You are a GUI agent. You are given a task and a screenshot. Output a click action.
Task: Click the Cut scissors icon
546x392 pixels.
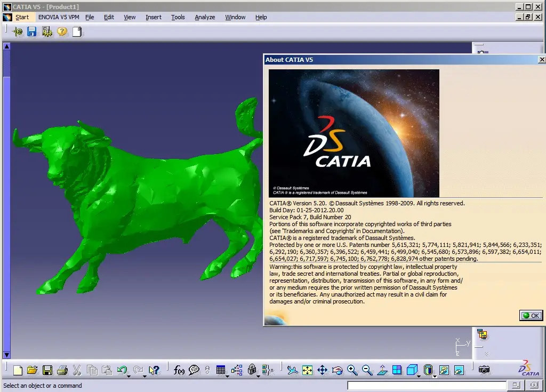click(77, 370)
